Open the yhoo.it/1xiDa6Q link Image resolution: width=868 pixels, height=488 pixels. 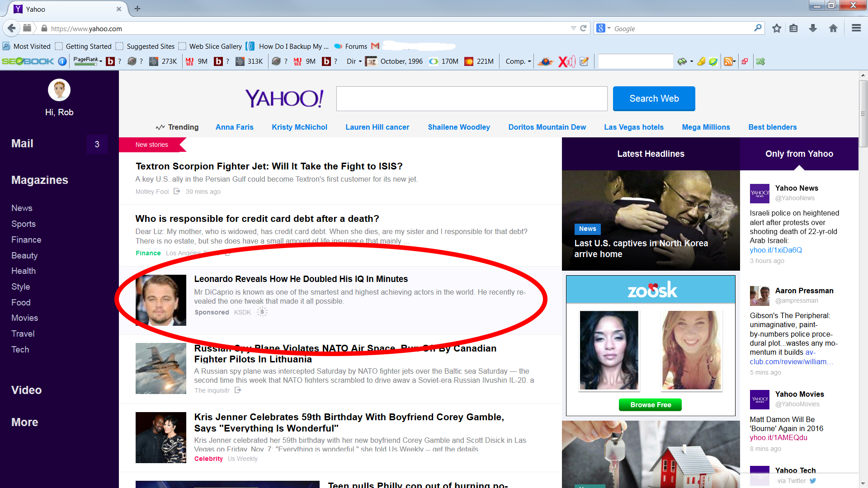(776, 250)
